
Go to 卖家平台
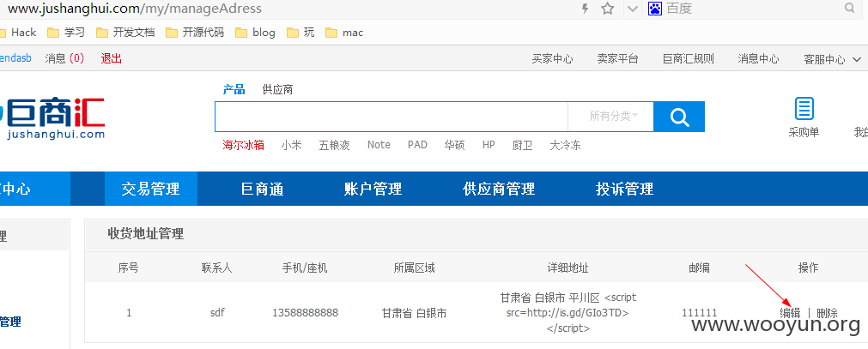(617, 59)
